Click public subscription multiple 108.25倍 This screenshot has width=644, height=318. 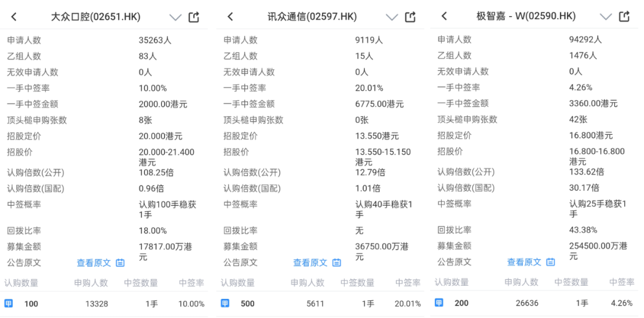tap(156, 172)
